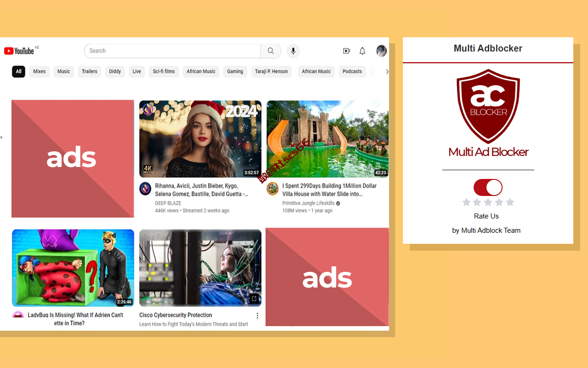Screen dimensions: 588x368
Task: Select the Taraji P. Henson chip
Action: [x=271, y=71]
